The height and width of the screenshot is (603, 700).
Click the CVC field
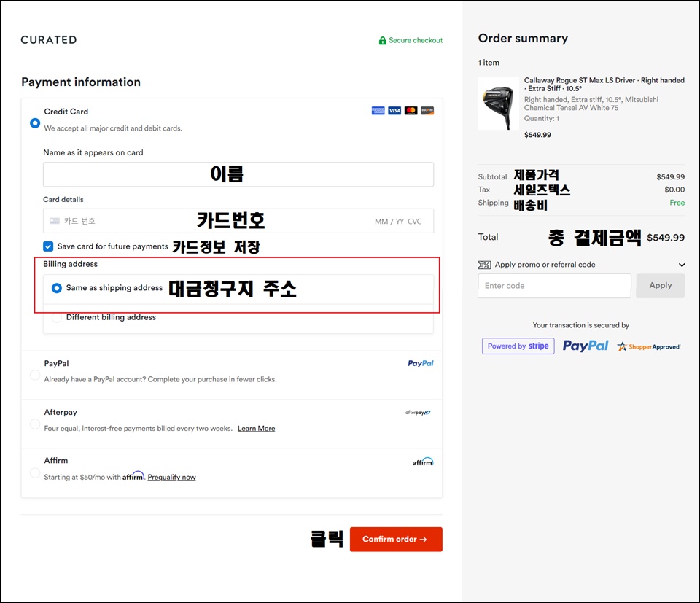(414, 222)
